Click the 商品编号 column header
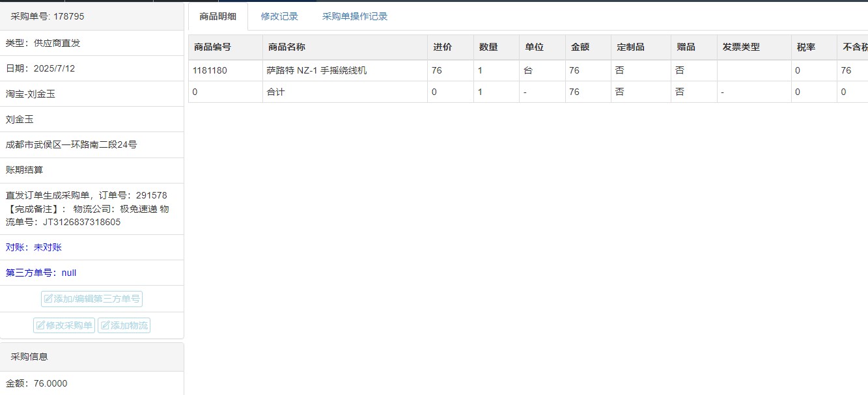This screenshot has width=868, height=395. tap(226, 47)
